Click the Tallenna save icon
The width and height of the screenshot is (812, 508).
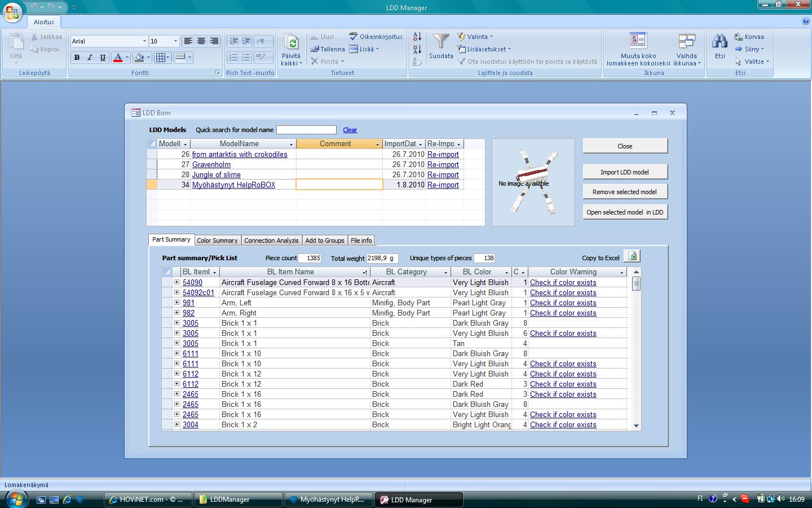[x=315, y=49]
